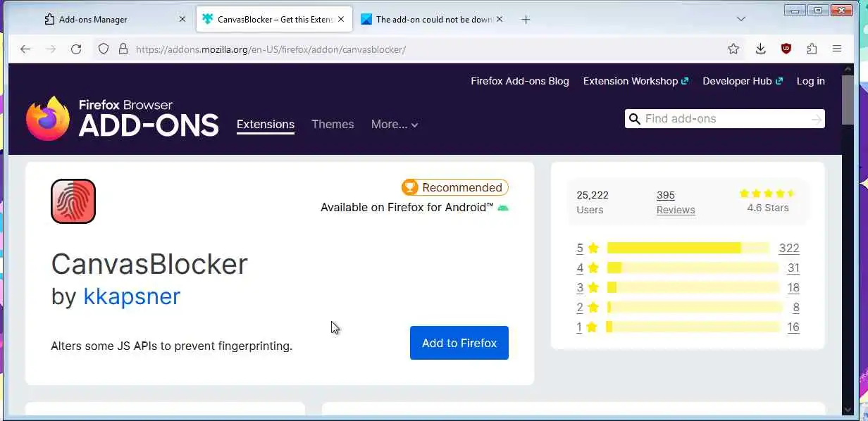Click the 4-star rating bar
Viewport: 868px width, 421px height.
point(693,268)
